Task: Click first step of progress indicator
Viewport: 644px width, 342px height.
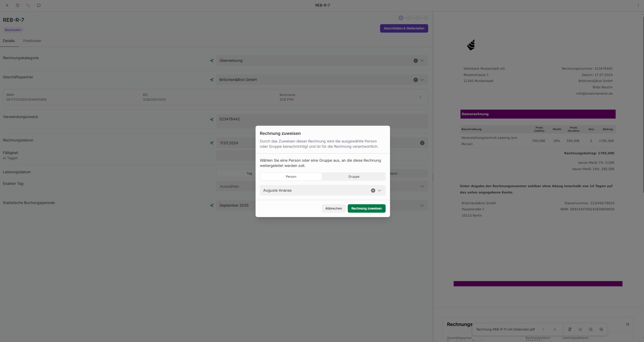Action: (401, 18)
